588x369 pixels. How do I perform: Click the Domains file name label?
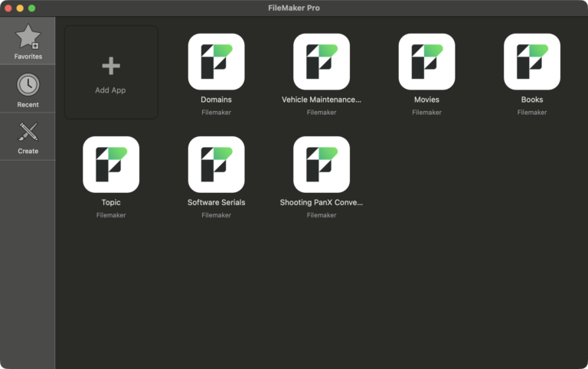pos(216,100)
